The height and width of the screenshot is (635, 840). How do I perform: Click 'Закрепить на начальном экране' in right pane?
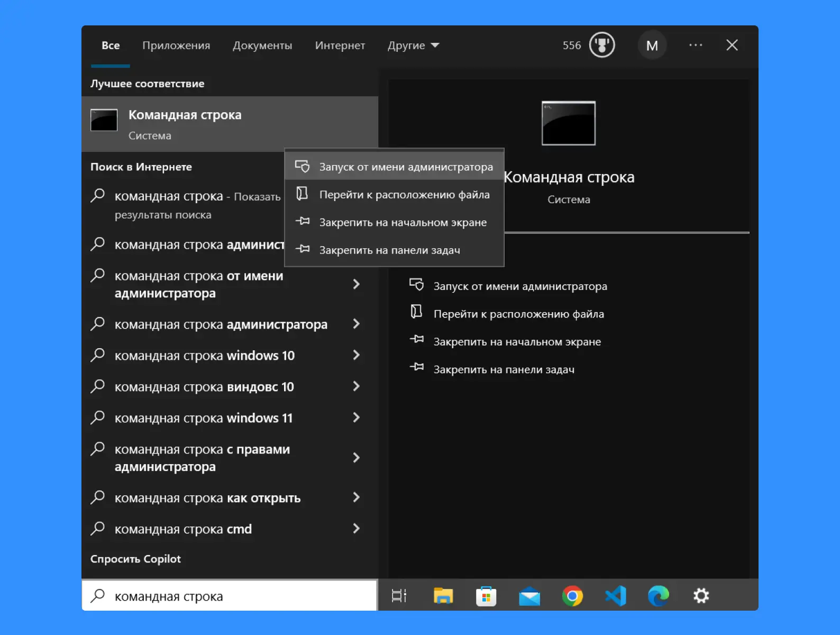517,341
